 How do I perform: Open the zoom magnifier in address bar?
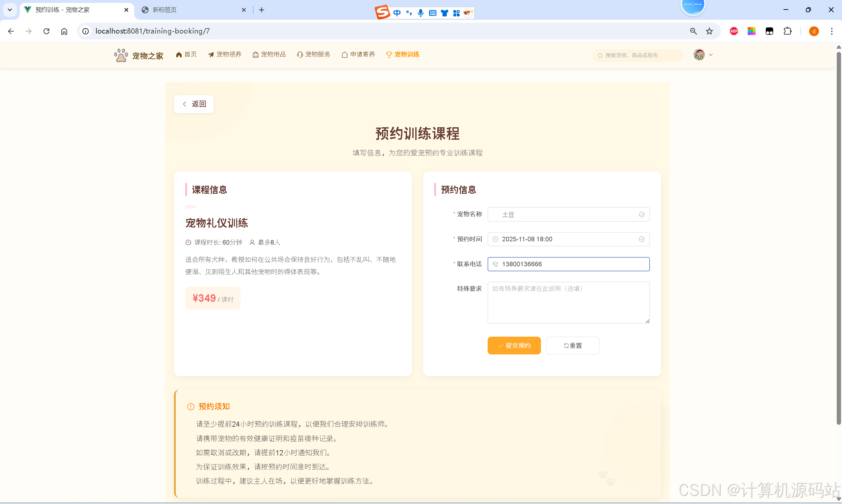tap(693, 31)
